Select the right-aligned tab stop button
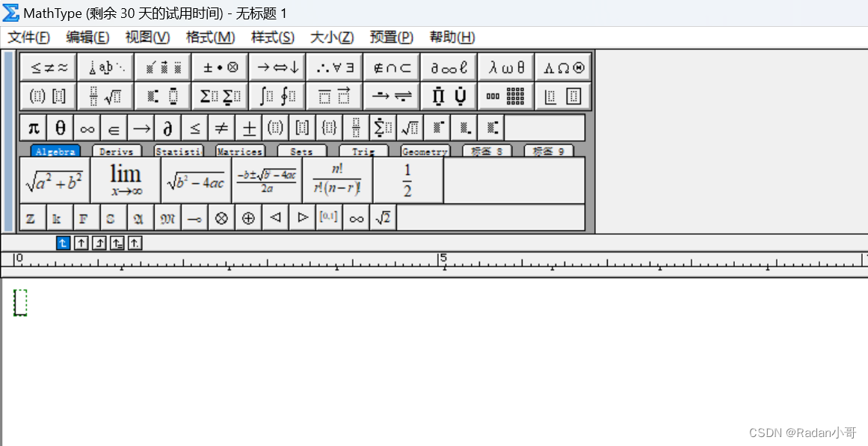 click(x=99, y=243)
